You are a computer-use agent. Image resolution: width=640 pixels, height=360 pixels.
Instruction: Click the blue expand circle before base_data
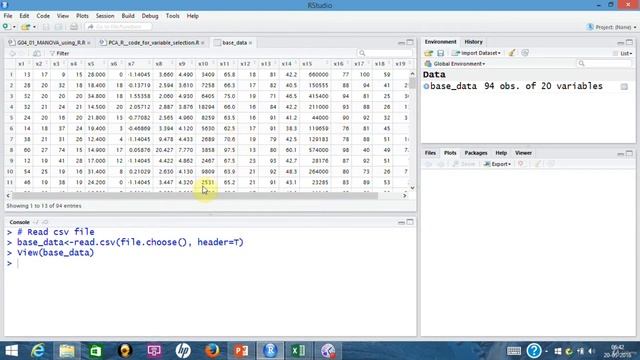click(426, 86)
